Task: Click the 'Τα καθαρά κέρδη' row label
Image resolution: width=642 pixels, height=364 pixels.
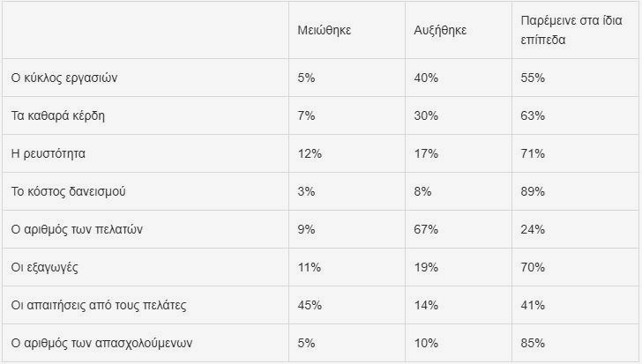Action: tap(58, 115)
